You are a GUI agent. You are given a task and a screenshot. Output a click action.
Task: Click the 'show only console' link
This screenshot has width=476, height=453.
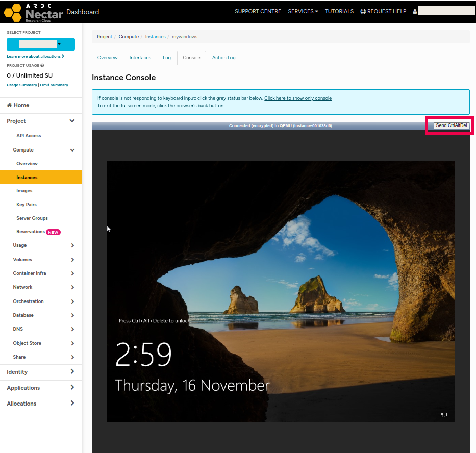[x=298, y=98]
